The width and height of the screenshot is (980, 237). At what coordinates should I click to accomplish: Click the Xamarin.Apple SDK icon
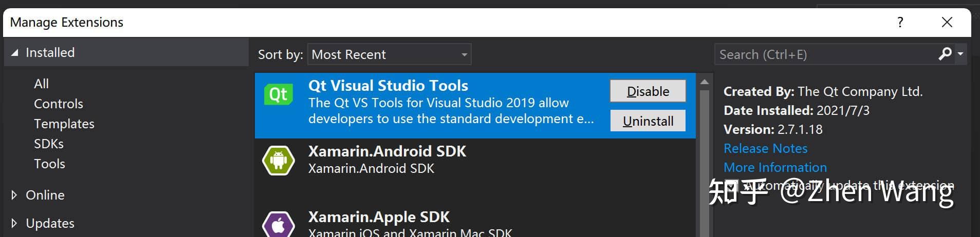pos(278,225)
